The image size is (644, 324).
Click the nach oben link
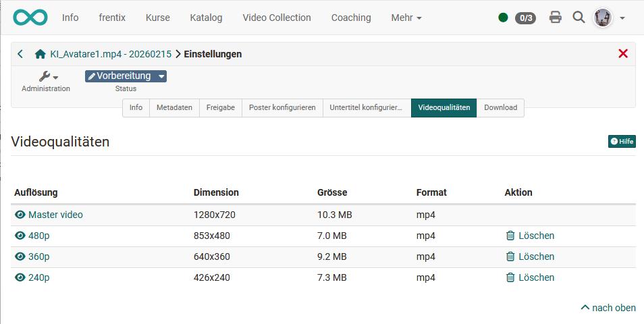click(608, 308)
